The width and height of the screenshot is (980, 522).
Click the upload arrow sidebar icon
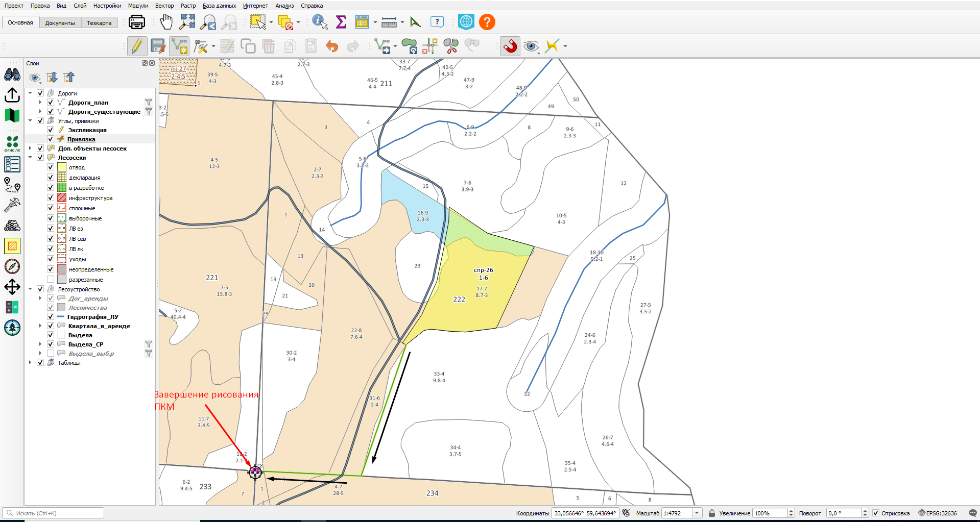12,95
